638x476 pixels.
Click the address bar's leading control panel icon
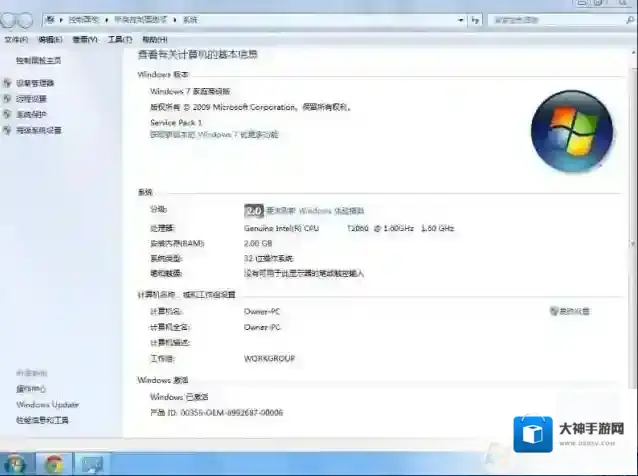pyautogui.click(x=50, y=20)
